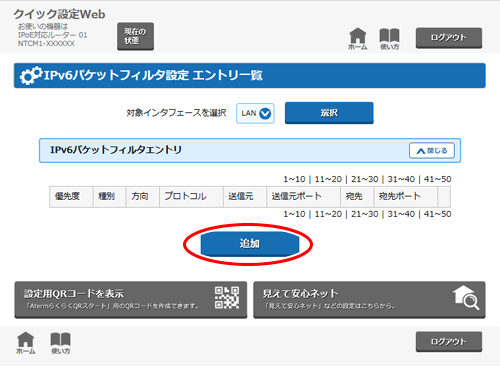Click the QR code icon
The image size is (500, 388).
point(227,298)
